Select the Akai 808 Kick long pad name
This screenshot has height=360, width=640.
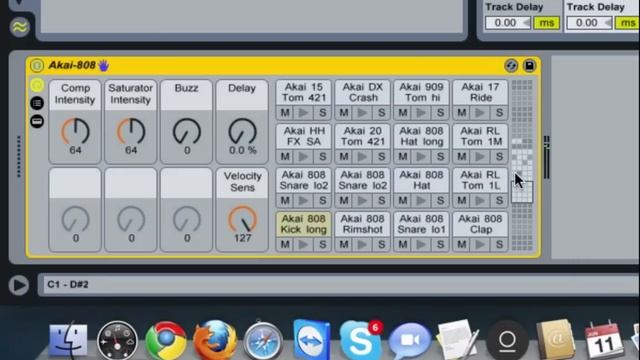[x=303, y=224]
